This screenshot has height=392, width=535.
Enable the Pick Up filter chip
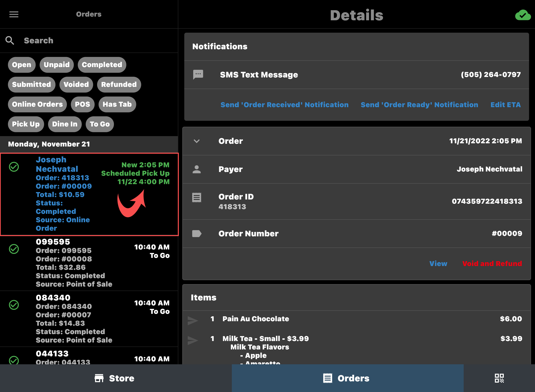click(x=26, y=124)
